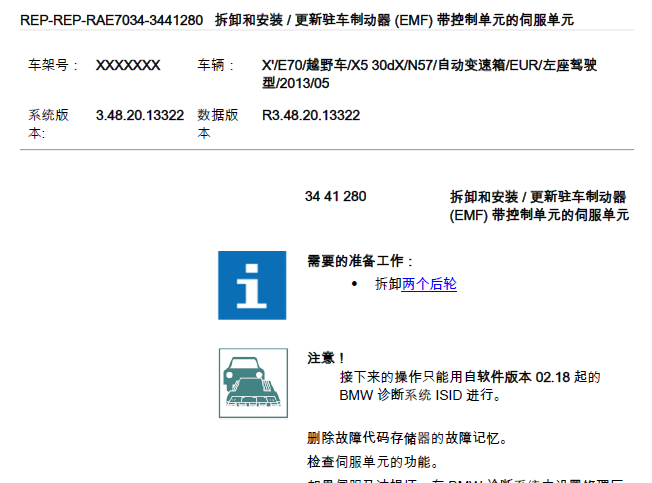
Task: Click the 系统版本 value 3.48.20.13322
Action: pos(140,115)
